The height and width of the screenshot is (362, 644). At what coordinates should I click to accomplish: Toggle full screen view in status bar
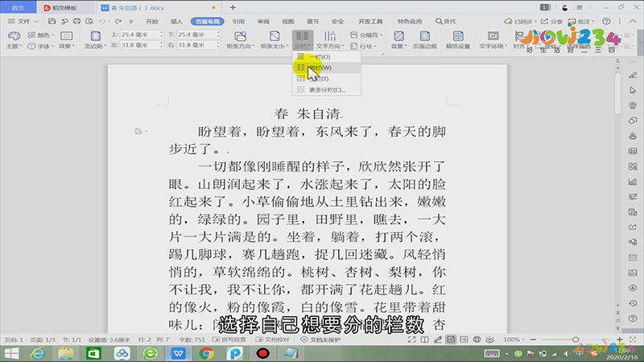pyautogui.click(x=412, y=339)
